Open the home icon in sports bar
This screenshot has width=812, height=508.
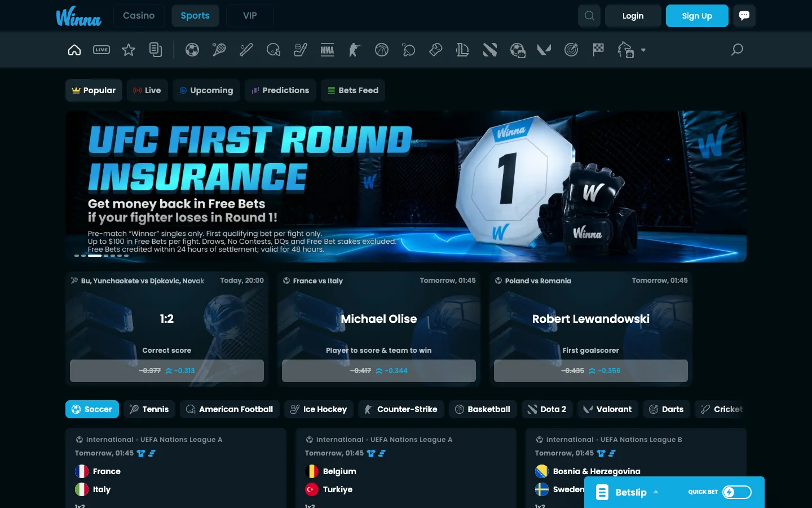pos(74,50)
